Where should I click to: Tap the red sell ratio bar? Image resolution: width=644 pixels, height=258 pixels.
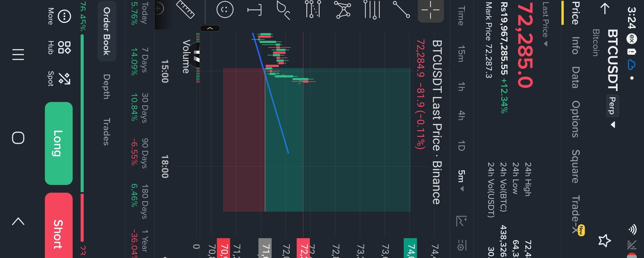(82, 218)
